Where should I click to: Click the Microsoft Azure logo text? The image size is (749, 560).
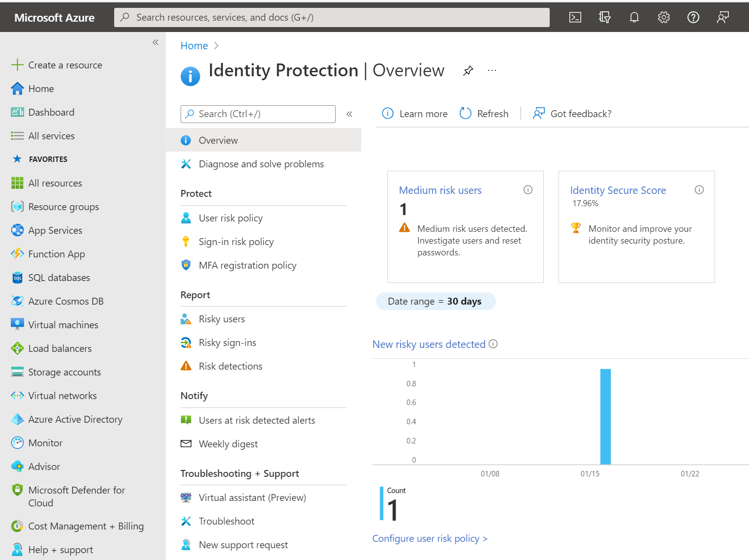[54, 18]
